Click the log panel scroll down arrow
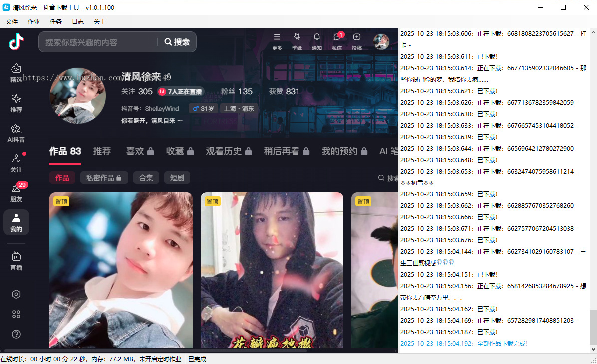597x364 pixels. tap(593, 349)
